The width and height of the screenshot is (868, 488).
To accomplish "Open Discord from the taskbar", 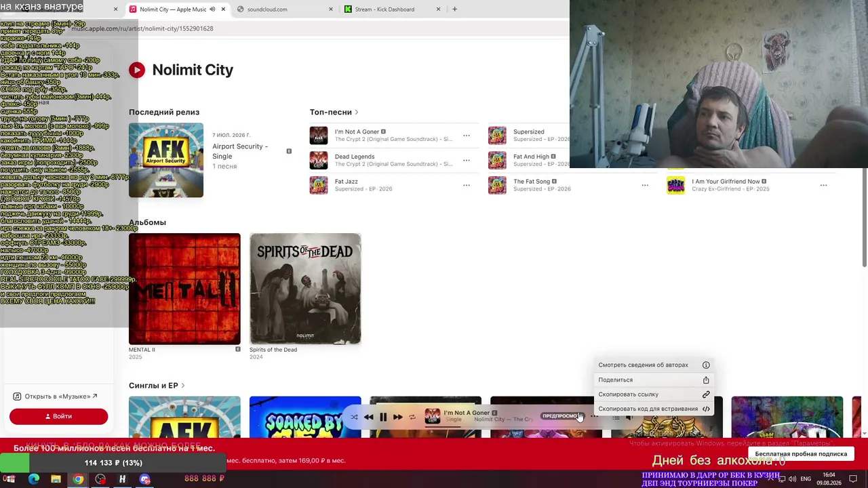I will pos(144,479).
